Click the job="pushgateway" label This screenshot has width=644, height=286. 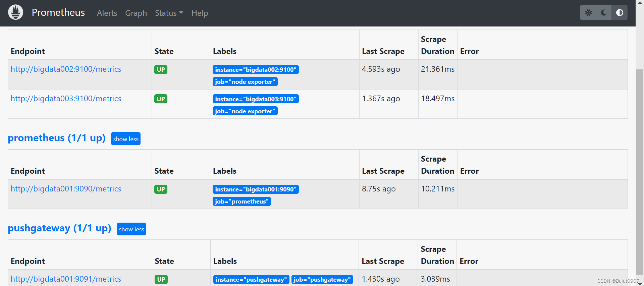(322, 279)
